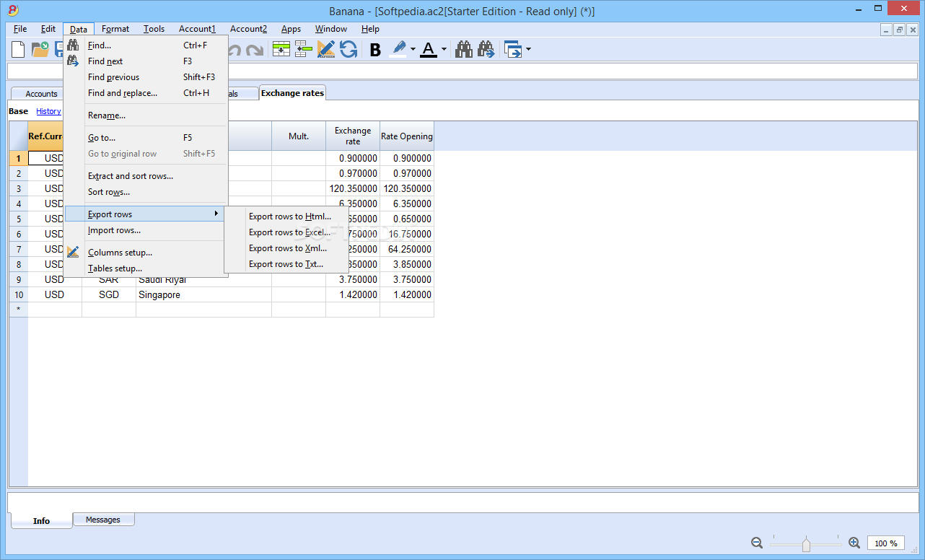Choose Find and replace menu entry
Viewport: 925px width, 560px height.
[146, 93]
